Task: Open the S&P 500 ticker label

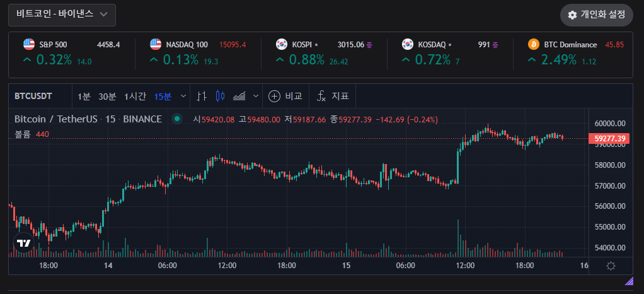Action: 53,45
